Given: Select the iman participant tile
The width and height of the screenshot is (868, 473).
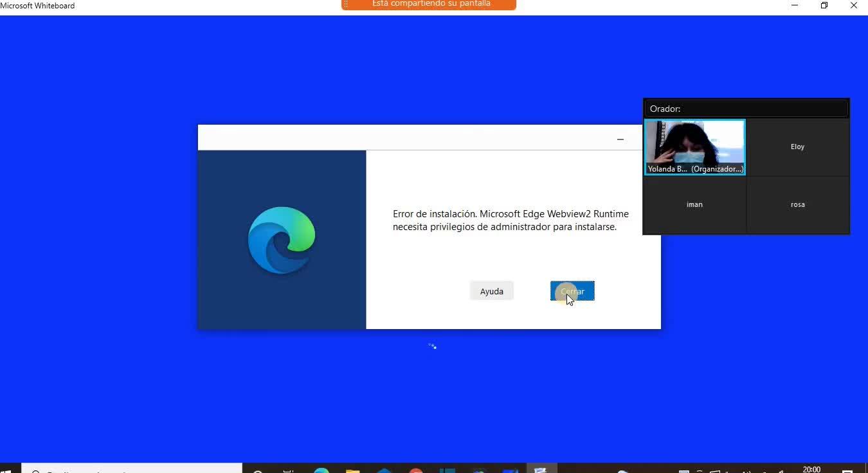Looking at the screenshot, I should (695, 205).
